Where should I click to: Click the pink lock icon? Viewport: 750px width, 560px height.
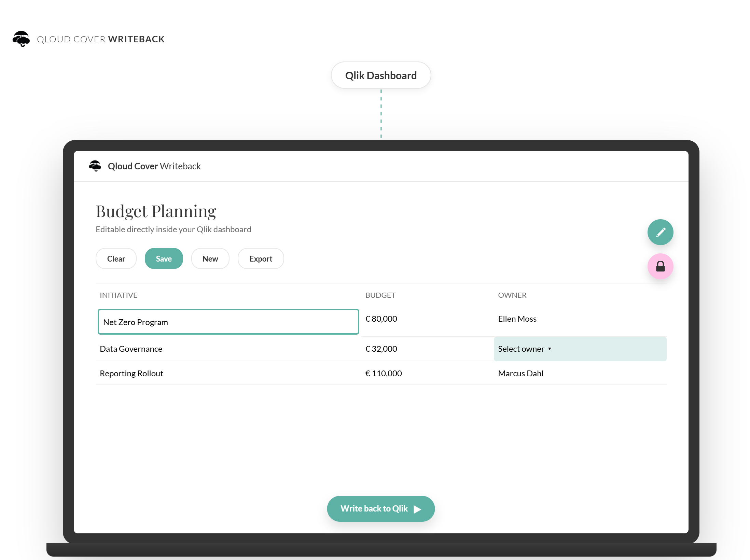click(x=660, y=266)
